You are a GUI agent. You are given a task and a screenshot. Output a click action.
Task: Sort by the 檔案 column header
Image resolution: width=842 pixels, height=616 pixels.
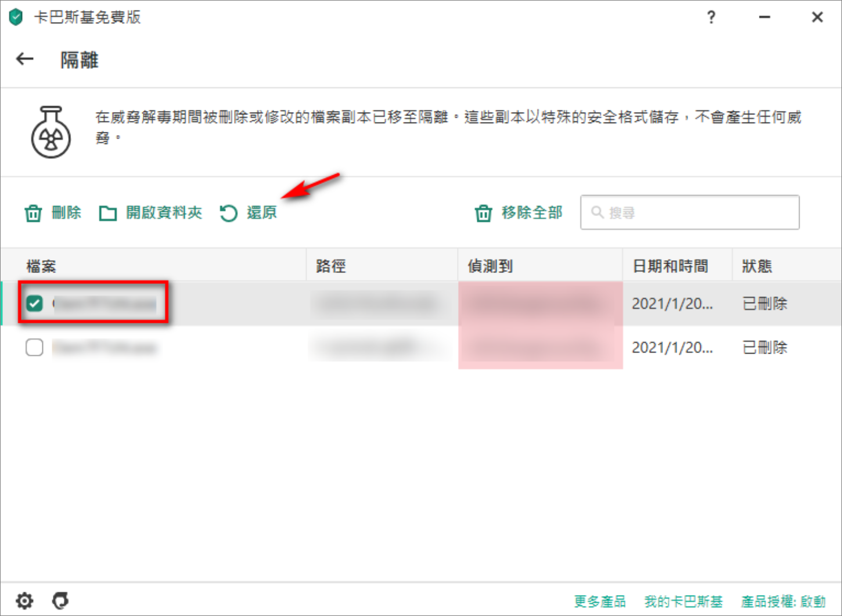[41, 266]
